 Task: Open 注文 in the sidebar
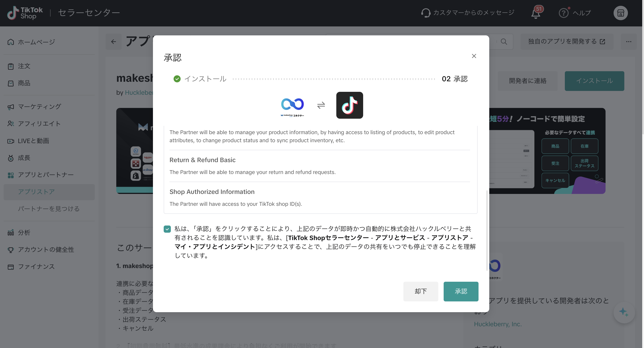[24, 66]
